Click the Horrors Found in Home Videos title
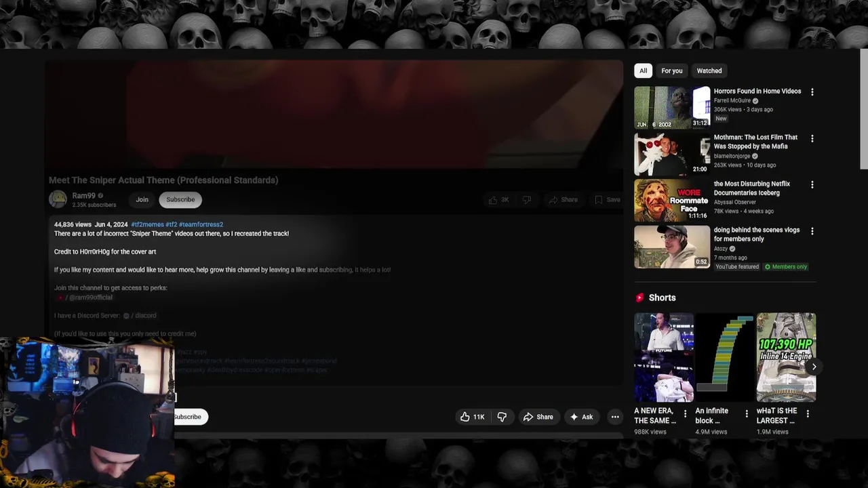 pos(757,91)
